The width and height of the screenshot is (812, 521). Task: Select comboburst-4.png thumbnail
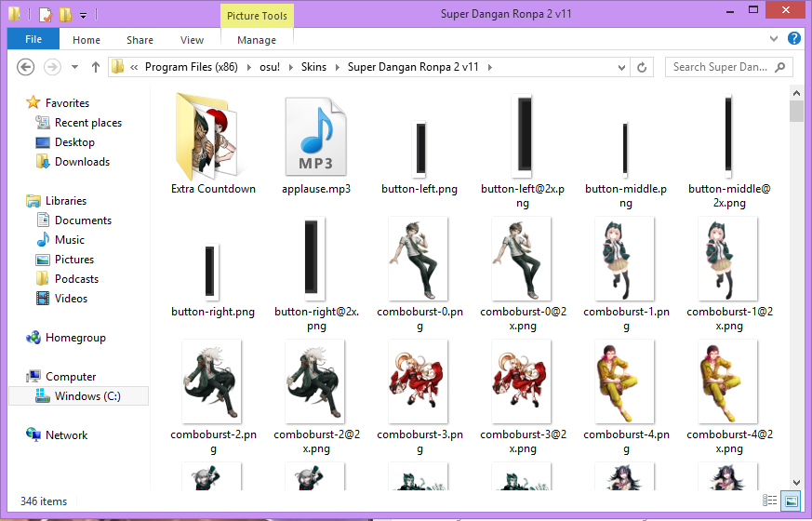pyautogui.click(x=625, y=381)
